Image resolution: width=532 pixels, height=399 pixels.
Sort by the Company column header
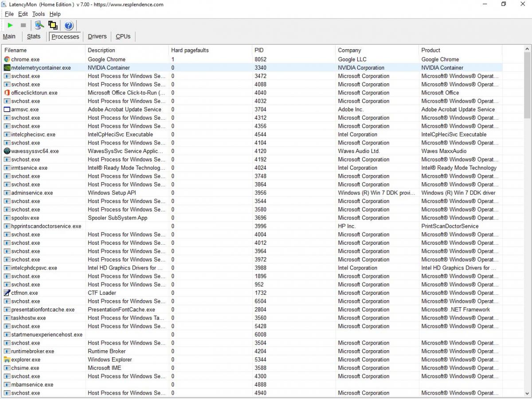377,50
